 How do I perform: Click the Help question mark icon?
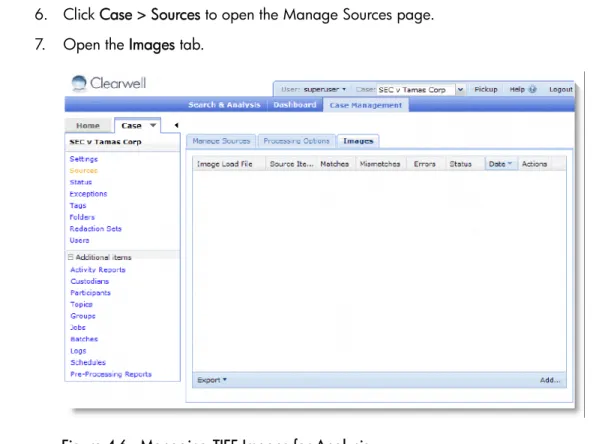(x=532, y=90)
